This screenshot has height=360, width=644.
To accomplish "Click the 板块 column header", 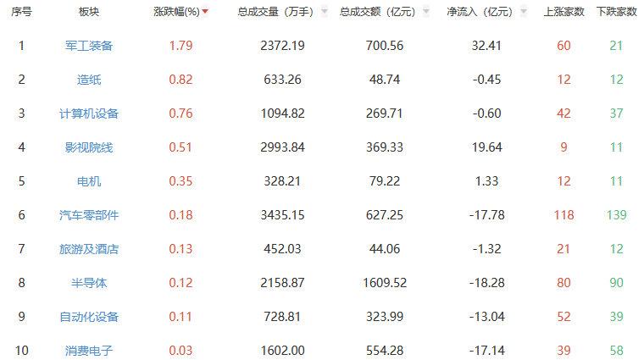I will coord(89,12).
